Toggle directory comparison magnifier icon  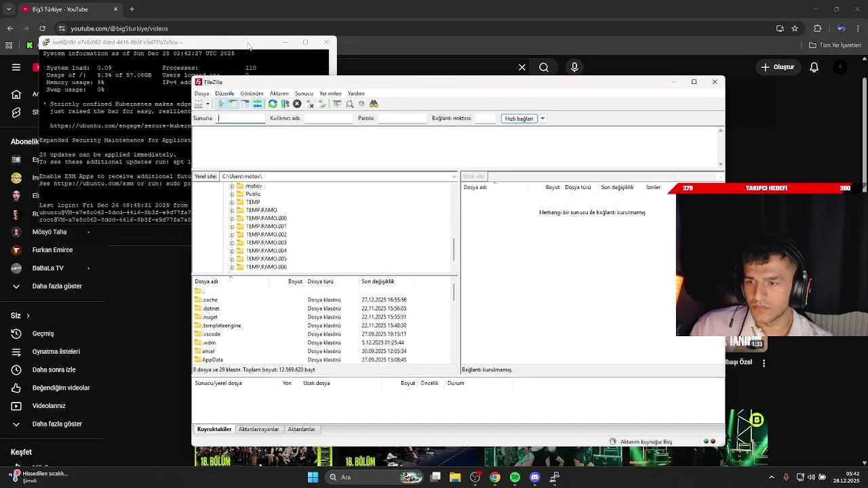[x=349, y=104]
